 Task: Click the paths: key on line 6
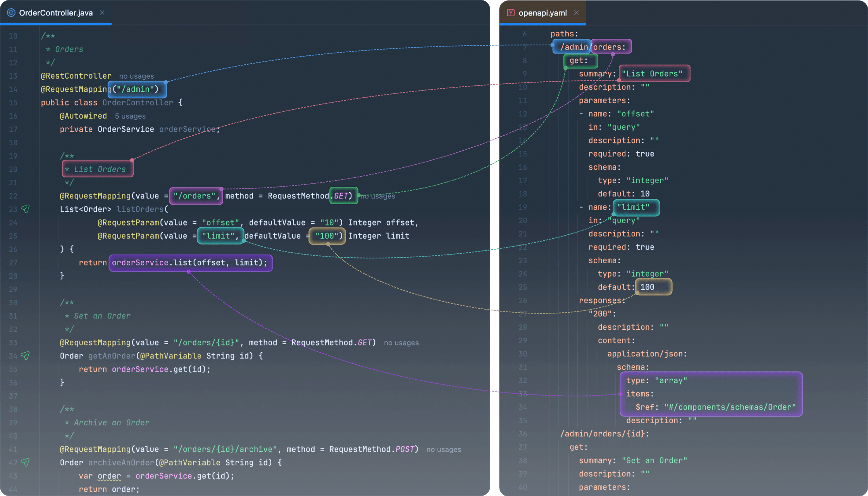point(564,34)
